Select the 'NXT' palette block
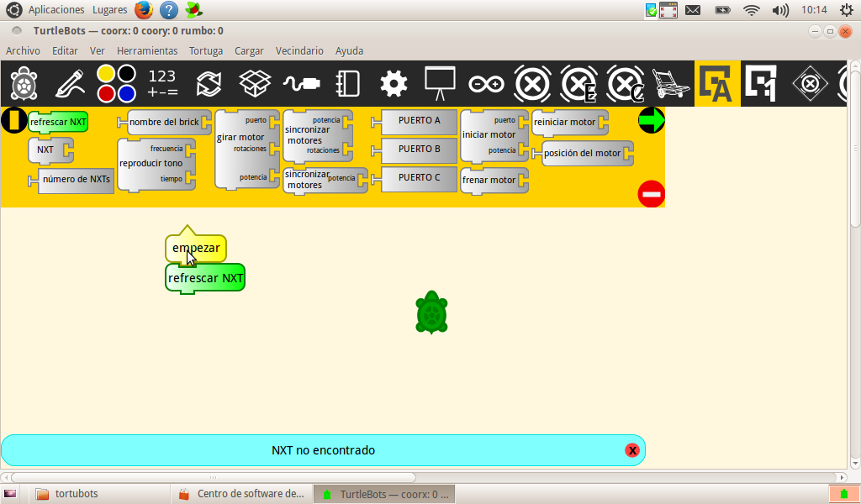 50,150
